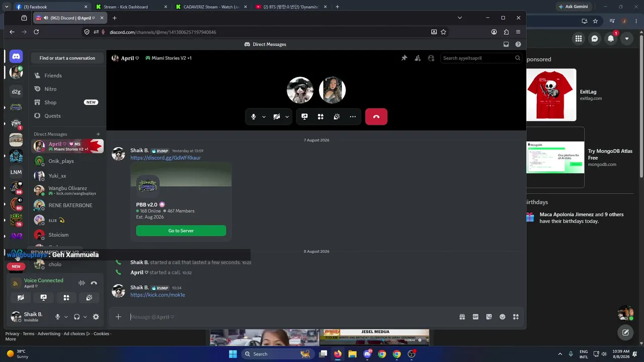Screen dimensions: 644x362
Task: Expand microphone input options in call controls
Action: 264,117
